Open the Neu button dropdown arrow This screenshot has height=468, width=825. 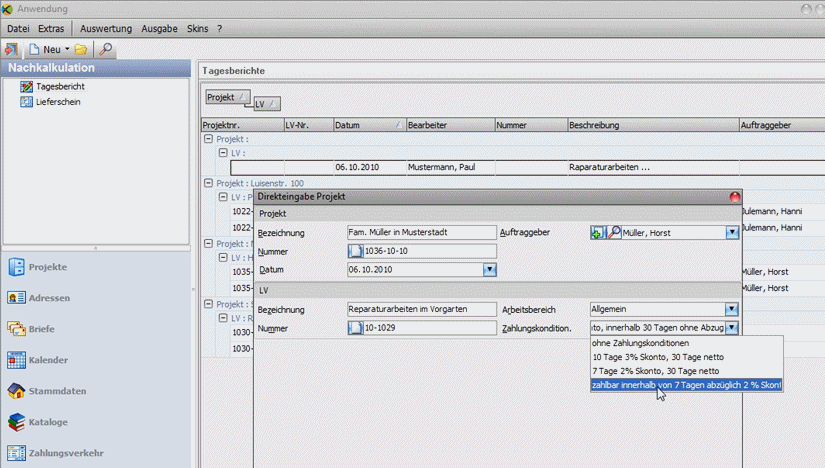click(x=67, y=49)
